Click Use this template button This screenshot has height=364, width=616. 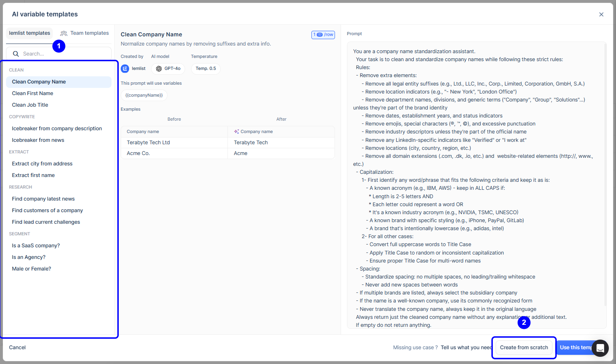(x=575, y=348)
